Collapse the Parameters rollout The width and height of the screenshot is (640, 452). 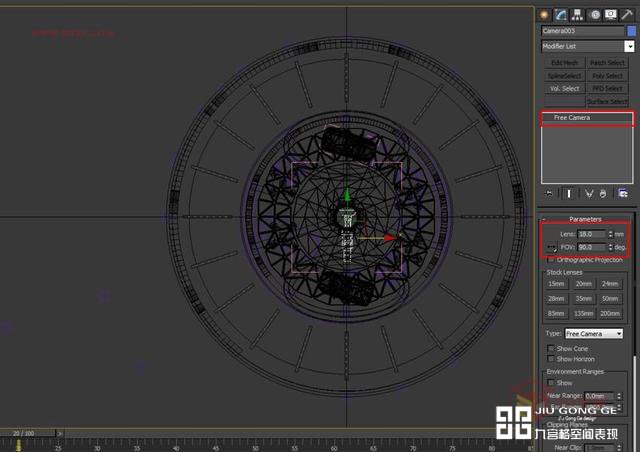(585, 219)
